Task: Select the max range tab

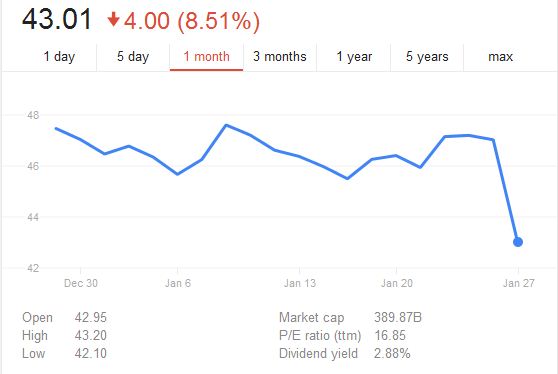Action: pos(500,57)
